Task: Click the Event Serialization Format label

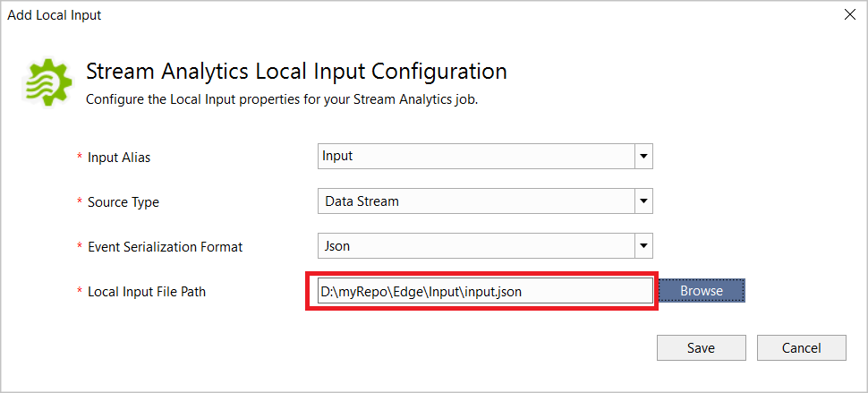Action: click(165, 247)
